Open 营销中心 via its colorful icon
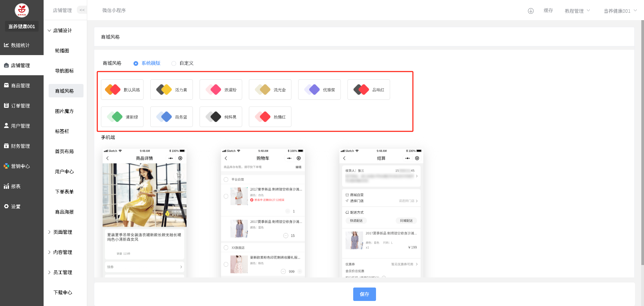The image size is (644, 306). pos(6,166)
